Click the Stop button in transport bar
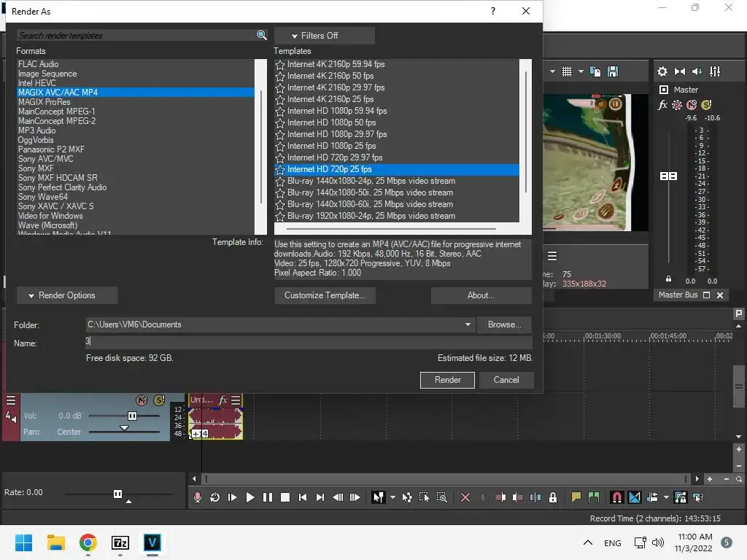 [x=285, y=497]
